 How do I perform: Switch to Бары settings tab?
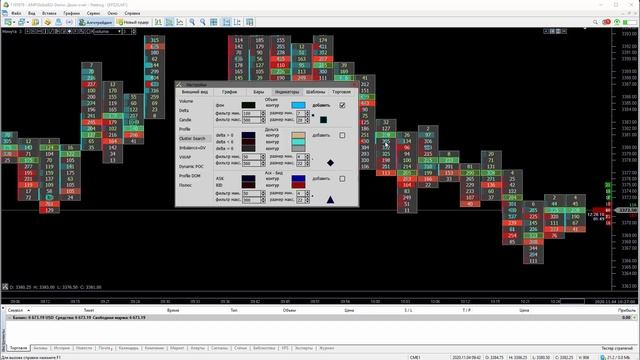click(x=259, y=92)
